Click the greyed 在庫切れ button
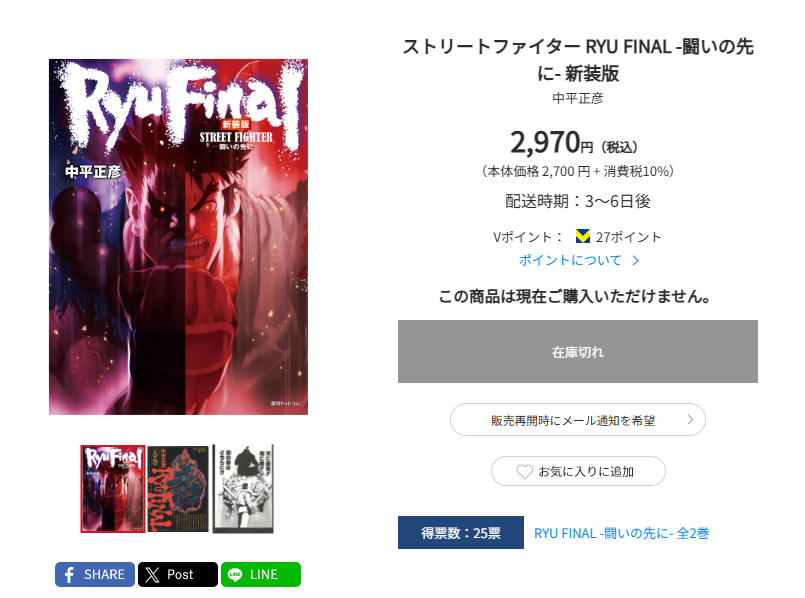The width and height of the screenshot is (805, 598). click(578, 352)
